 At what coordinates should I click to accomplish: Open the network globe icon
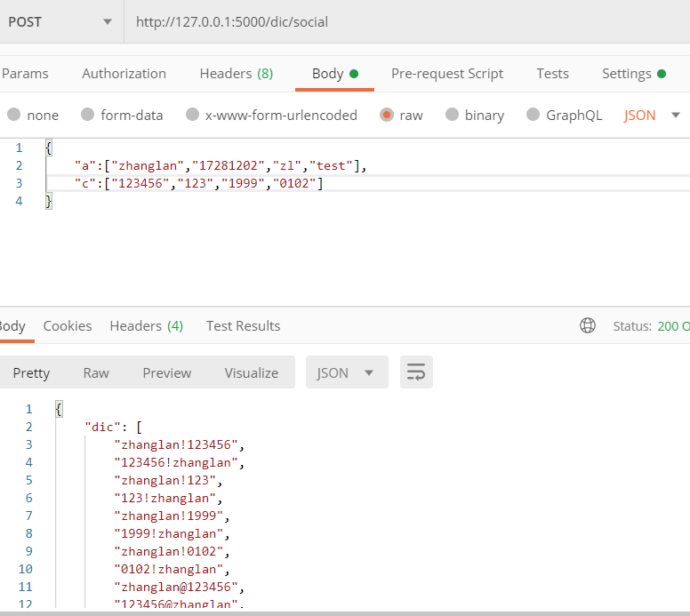point(588,325)
